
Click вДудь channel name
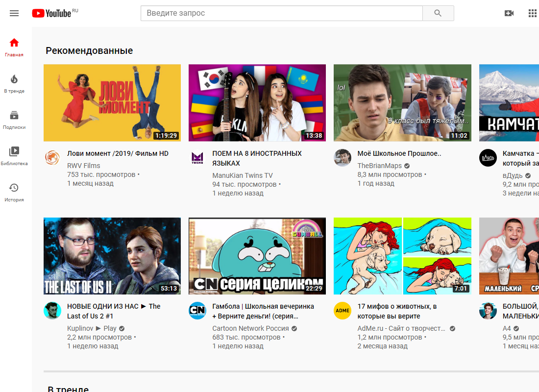(513, 175)
